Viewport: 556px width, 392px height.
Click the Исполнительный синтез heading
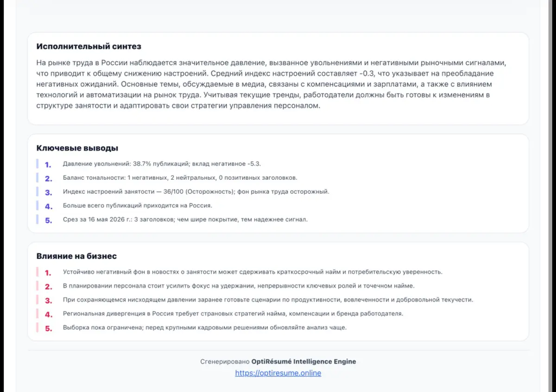pyautogui.click(x=89, y=46)
